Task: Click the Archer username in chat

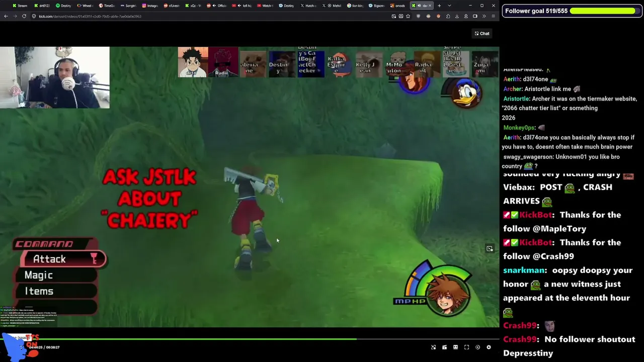Action: [513, 89]
